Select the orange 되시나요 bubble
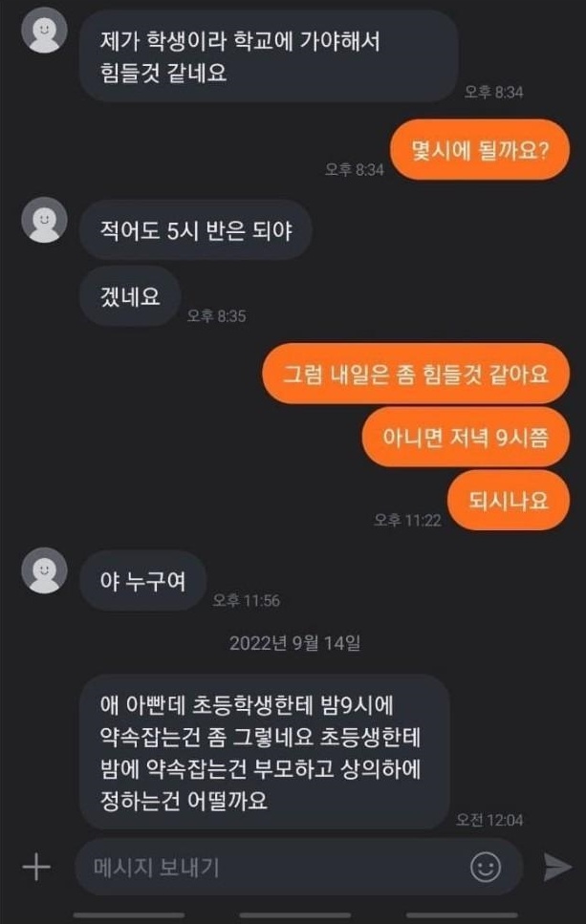This screenshot has width=586, height=924. tap(509, 501)
